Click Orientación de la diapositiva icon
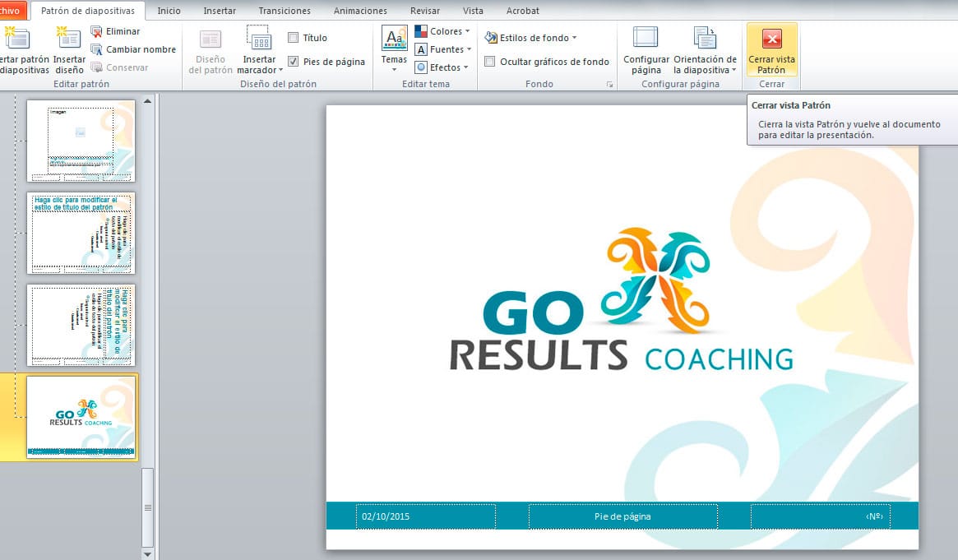 [705, 38]
